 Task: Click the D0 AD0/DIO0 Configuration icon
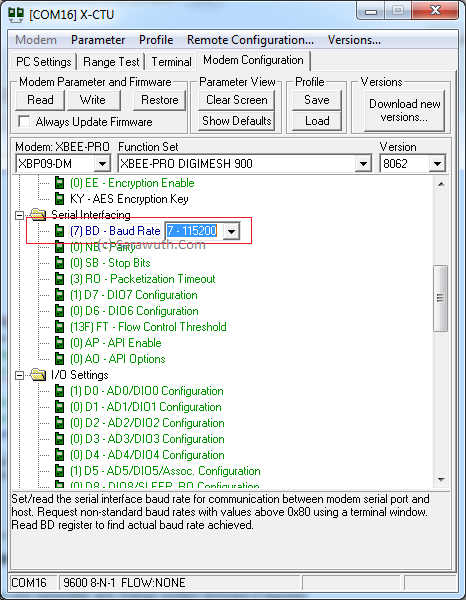(59, 391)
